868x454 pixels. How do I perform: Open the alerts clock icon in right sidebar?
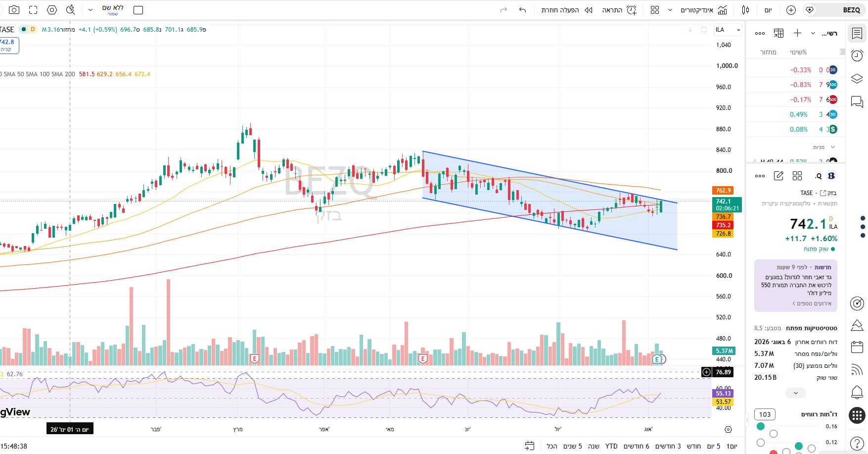point(857,55)
